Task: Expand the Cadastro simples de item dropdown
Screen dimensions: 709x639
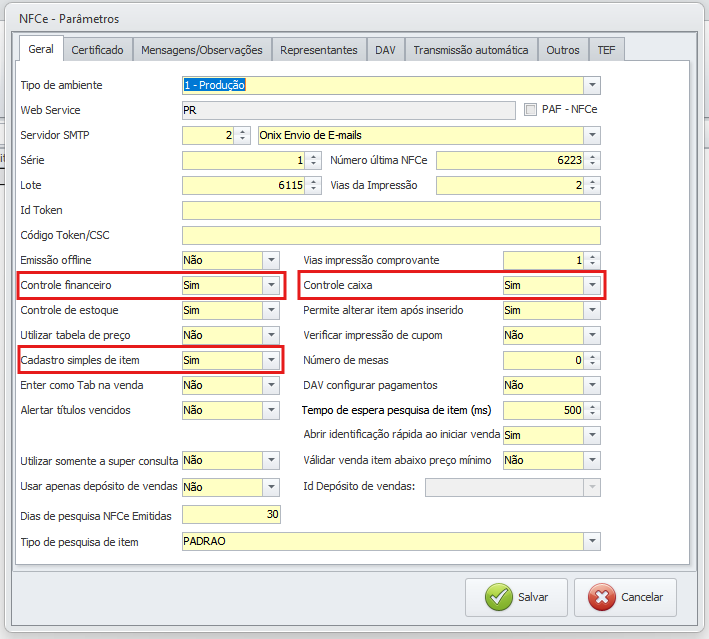Action: click(x=270, y=360)
